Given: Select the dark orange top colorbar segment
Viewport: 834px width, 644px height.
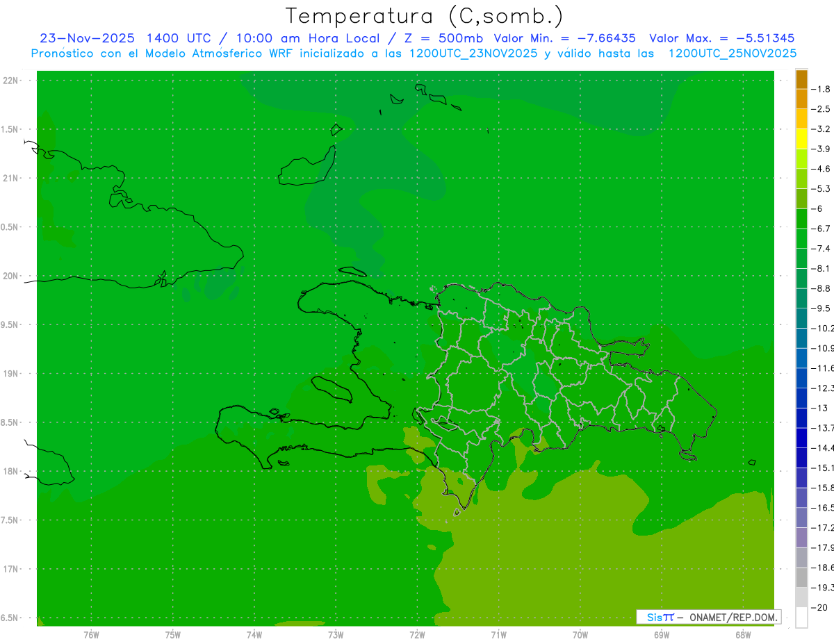Looking at the screenshot, I should click(x=801, y=79).
